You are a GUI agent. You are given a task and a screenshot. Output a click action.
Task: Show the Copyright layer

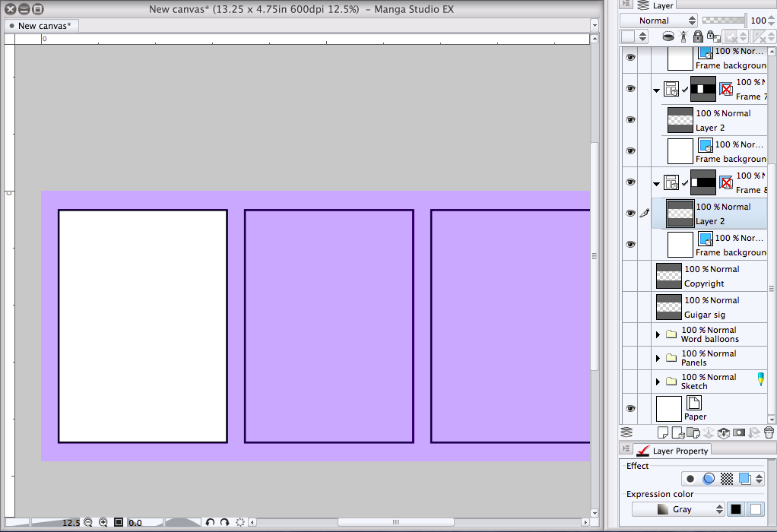[630, 276]
